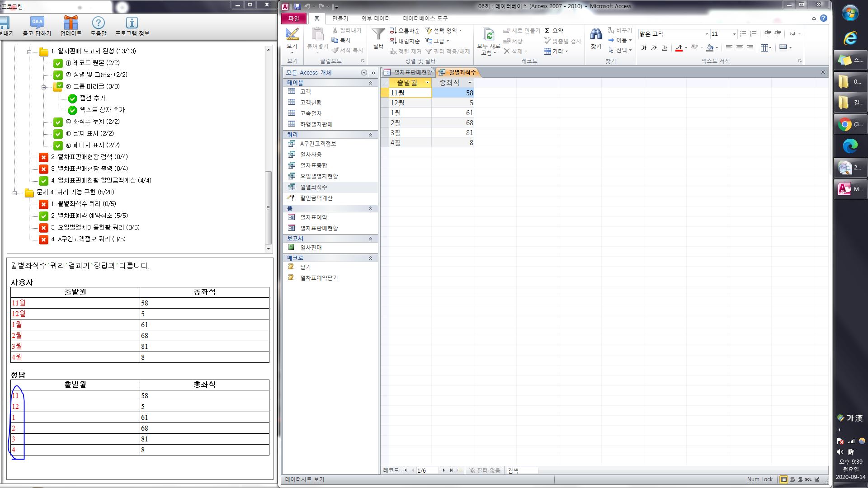This screenshot has width=868, height=488.
Task: Open 출발월 column header dropdown arrow
Action: [x=427, y=83]
